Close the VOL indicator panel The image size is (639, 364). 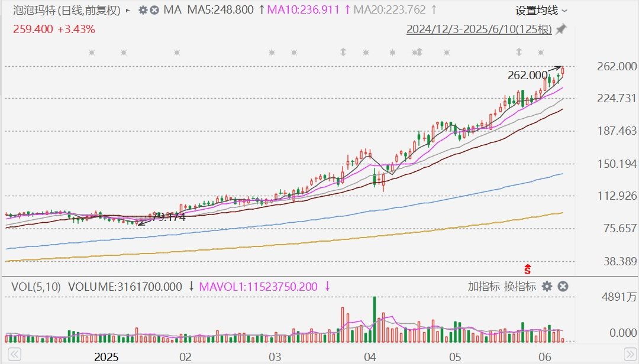563,287
